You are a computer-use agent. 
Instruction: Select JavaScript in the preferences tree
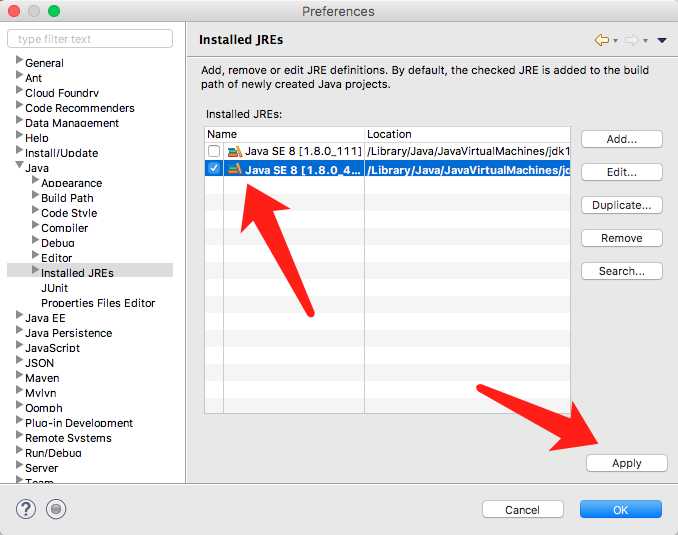pyautogui.click(x=52, y=348)
